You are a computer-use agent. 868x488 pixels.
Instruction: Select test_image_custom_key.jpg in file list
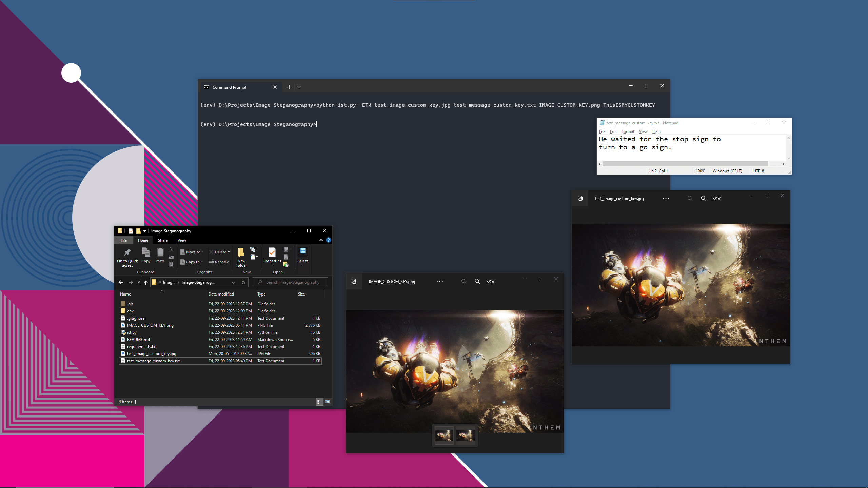tap(220, 354)
